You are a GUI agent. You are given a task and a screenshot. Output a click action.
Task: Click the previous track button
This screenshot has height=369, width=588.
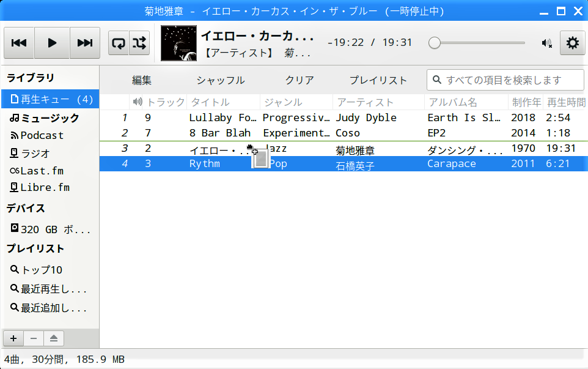click(x=19, y=43)
